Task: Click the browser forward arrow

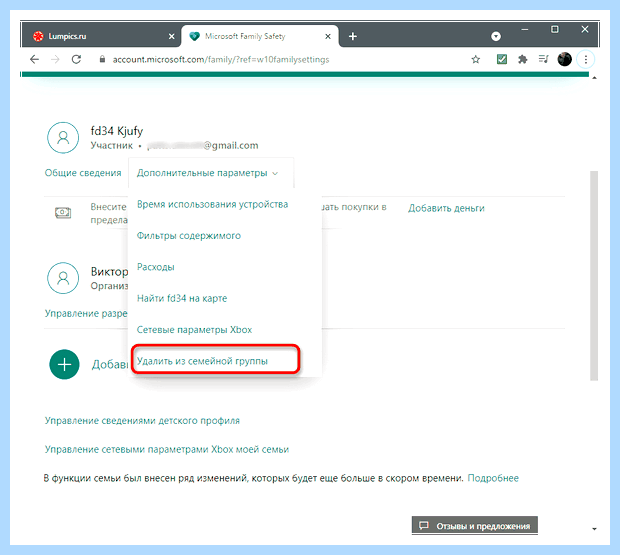Action: 55,59
